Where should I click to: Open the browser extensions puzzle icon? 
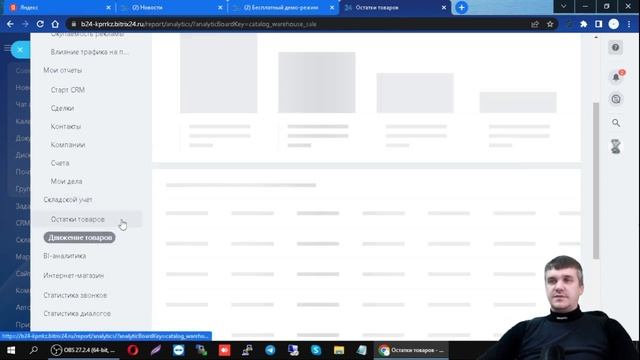(584, 24)
